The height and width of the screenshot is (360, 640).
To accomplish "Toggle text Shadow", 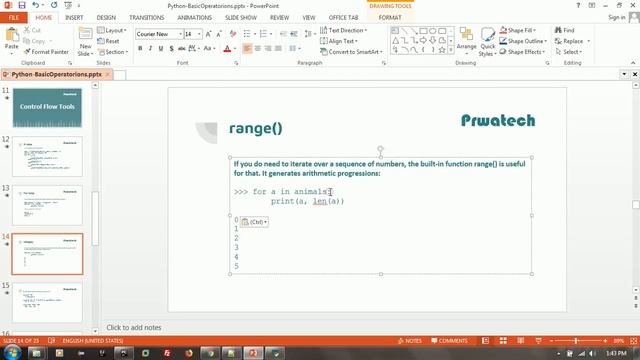I will pos(171,49).
